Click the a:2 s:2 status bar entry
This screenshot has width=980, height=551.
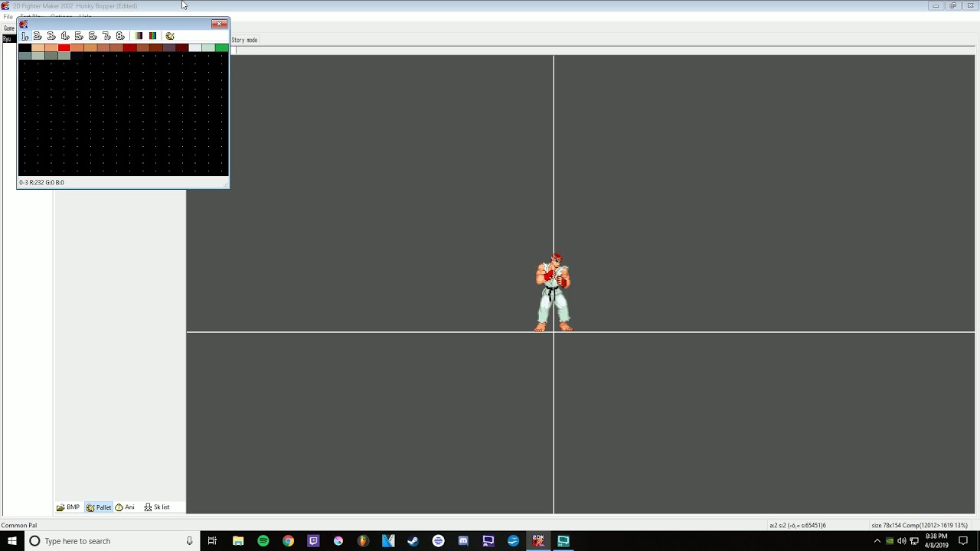(798, 526)
